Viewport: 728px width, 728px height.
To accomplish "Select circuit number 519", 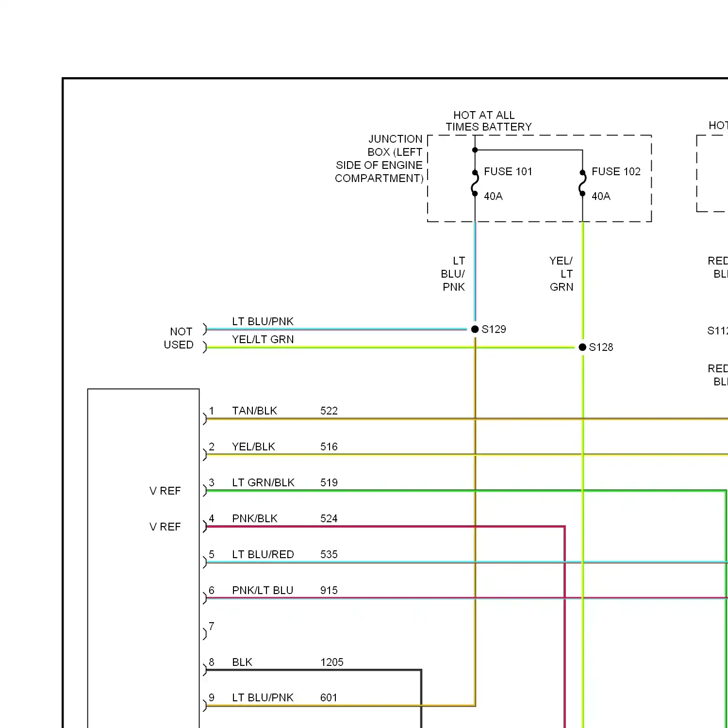I will pos(329,483).
